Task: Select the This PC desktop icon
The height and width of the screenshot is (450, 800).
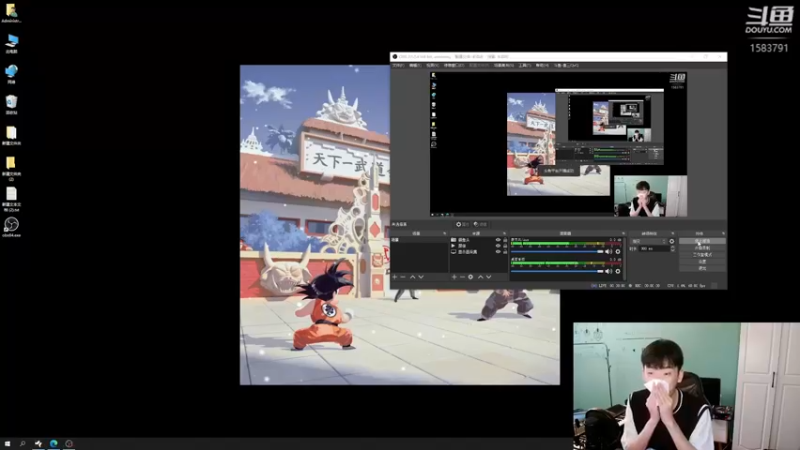Action: [x=11, y=44]
